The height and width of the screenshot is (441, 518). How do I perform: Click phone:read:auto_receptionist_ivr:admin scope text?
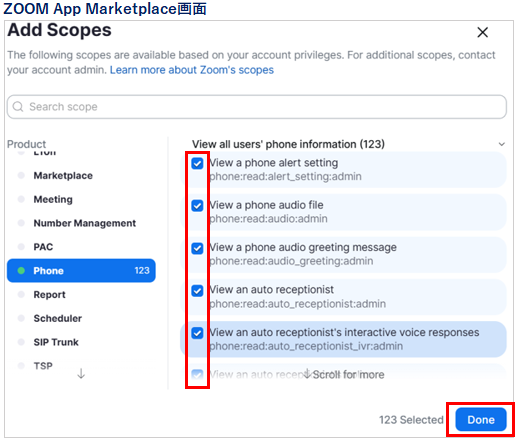306,346
